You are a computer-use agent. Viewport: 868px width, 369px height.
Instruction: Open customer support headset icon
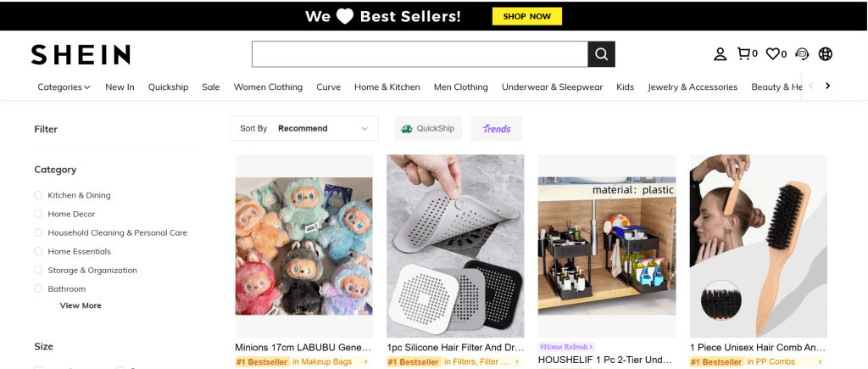point(802,54)
